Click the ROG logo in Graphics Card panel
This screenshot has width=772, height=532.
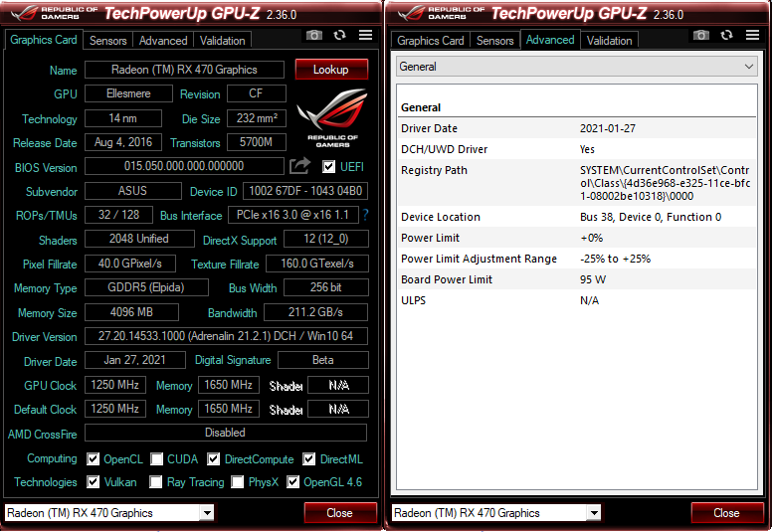tap(333, 118)
